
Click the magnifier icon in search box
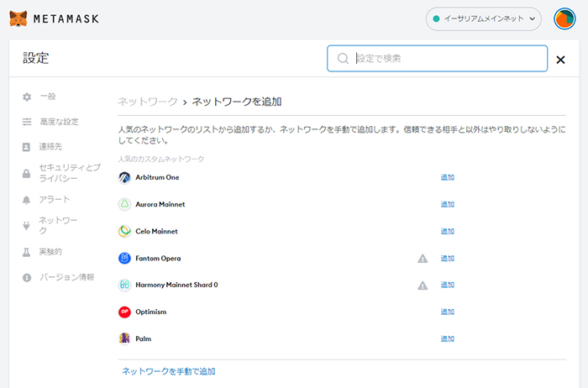pos(343,59)
